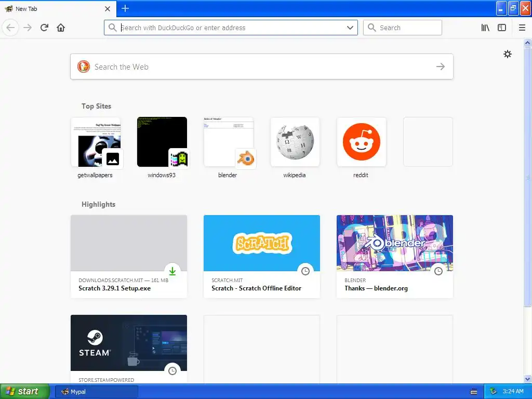Open the Thanks — blender.org highlight
This screenshot has height=399, width=532.
395,257
